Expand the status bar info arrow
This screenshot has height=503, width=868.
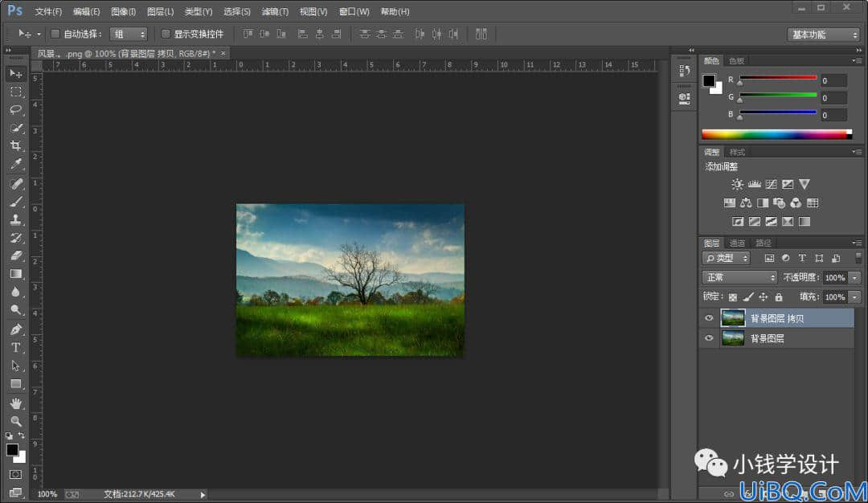tap(203, 495)
